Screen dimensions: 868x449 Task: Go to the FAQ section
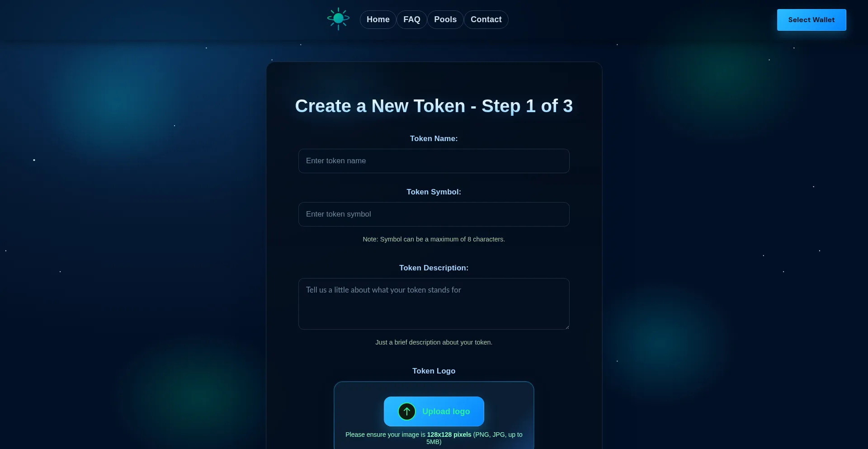tap(412, 19)
